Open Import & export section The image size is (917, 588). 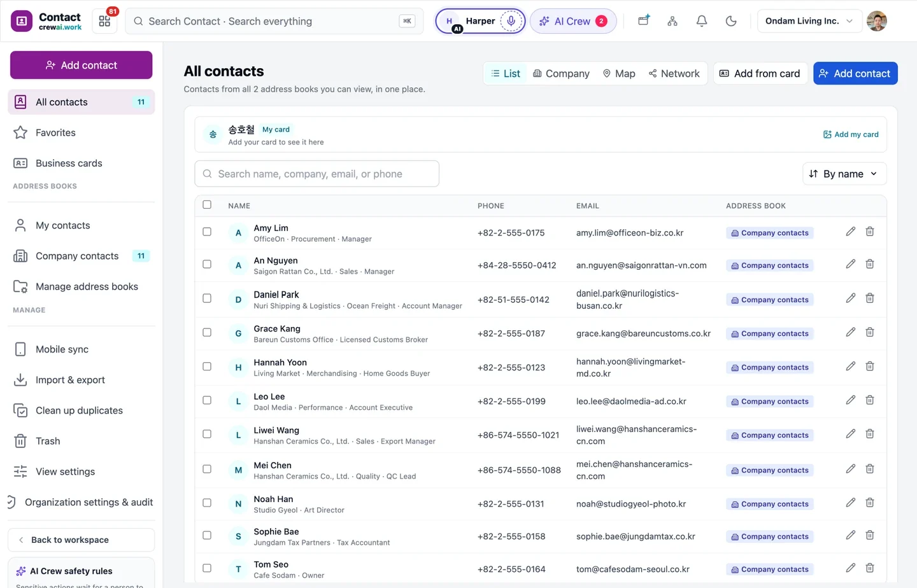(x=82, y=380)
